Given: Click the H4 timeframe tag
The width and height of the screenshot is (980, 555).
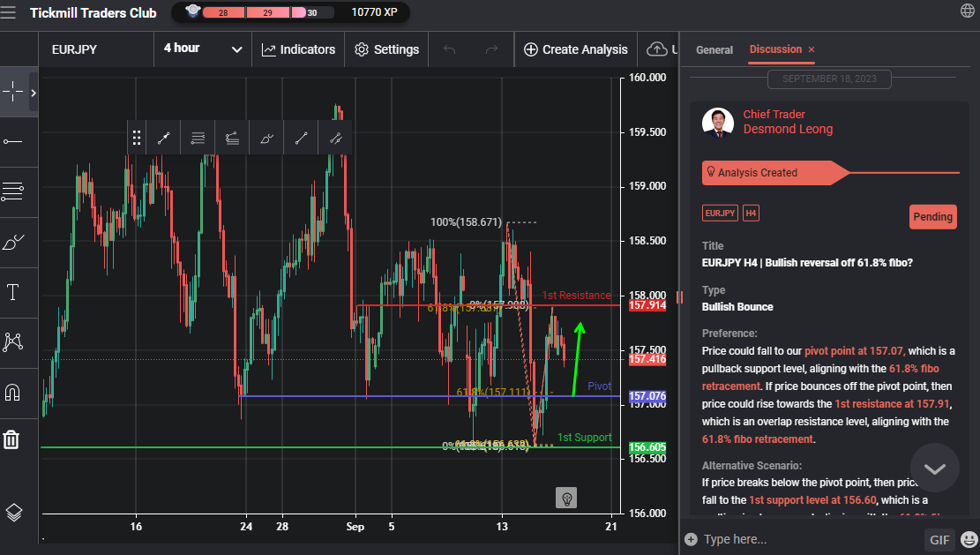Looking at the screenshot, I should coord(751,214).
